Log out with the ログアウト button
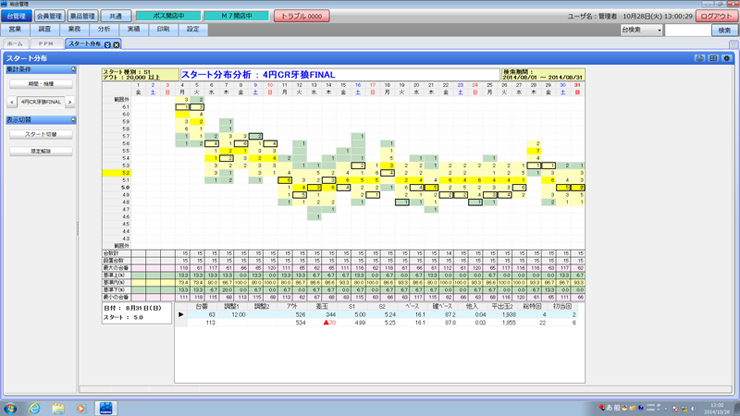 716,16
